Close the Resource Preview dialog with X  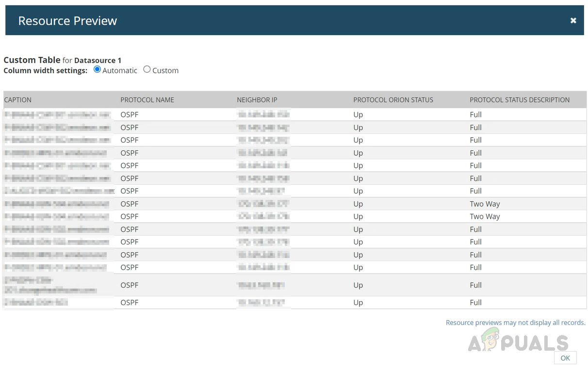point(573,20)
